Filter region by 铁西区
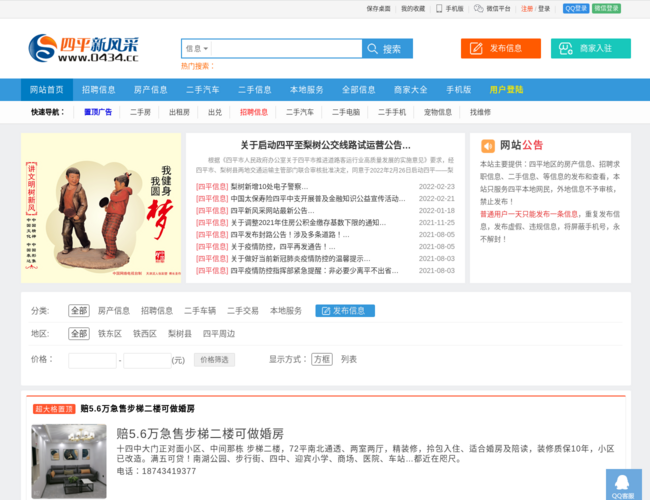Image resolution: width=650 pixels, height=500 pixels. (145, 334)
